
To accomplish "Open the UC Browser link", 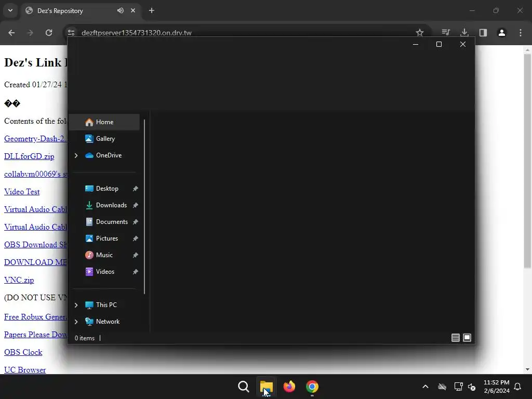I will click(25, 370).
